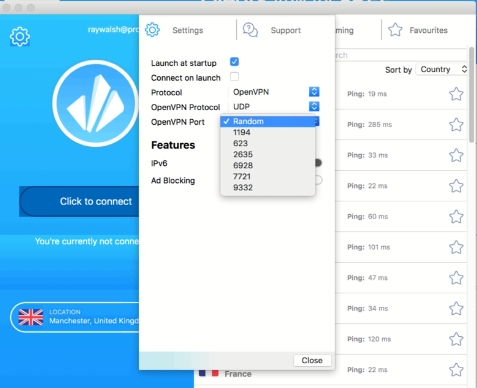Choose port 7721 from list
Screen dimensions: 477x388
(268, 176)
